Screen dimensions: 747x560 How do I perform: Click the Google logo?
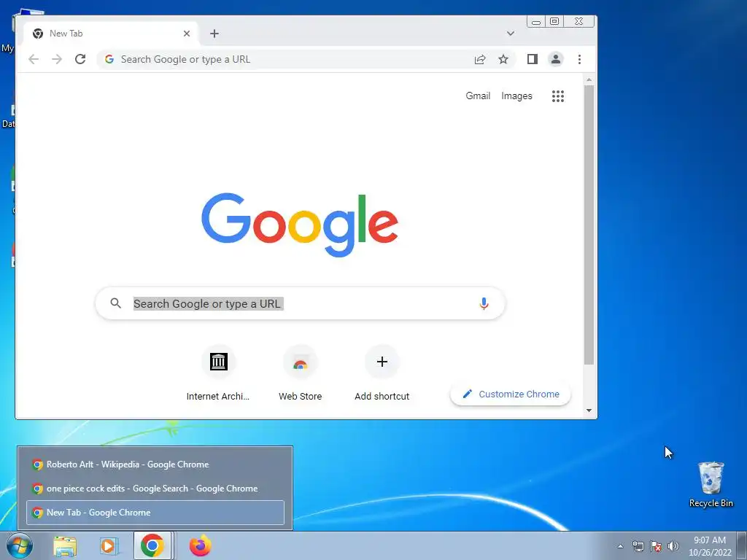pos(300,225)
